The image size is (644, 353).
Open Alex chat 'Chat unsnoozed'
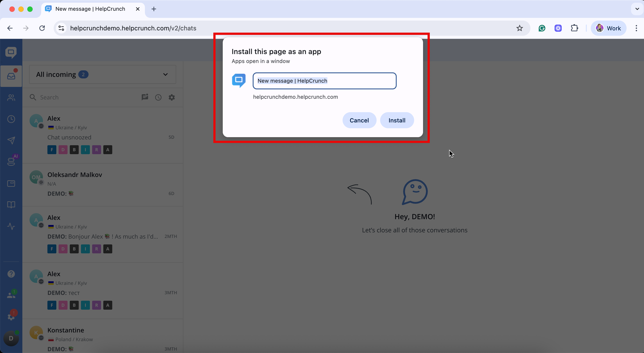[102, 135]
